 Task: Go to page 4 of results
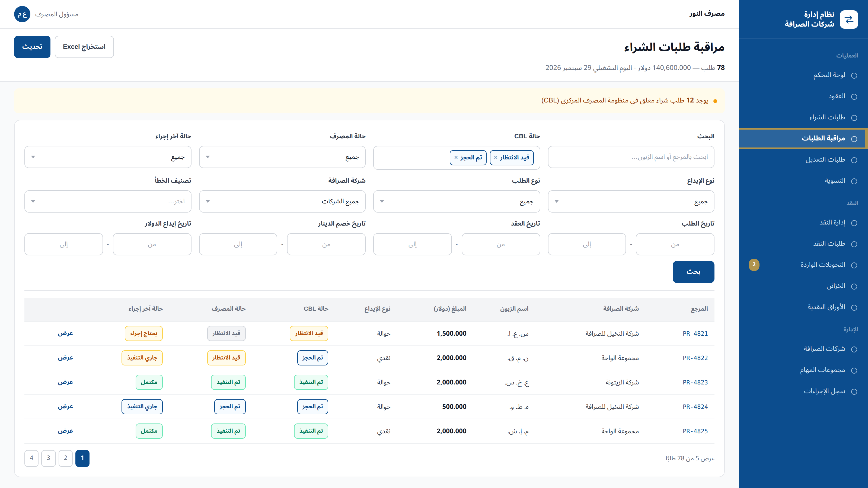31,458
